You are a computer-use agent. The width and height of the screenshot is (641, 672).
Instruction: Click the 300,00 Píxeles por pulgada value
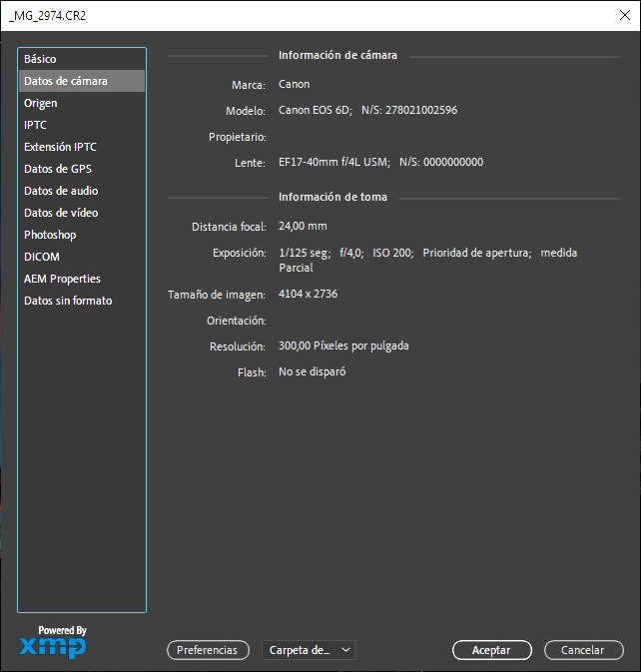click(343, 345)
